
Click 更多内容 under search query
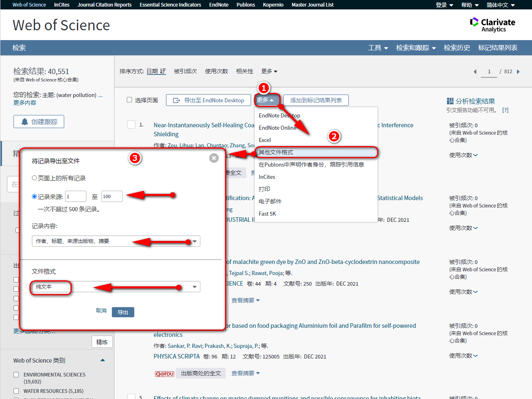pyautogui.click(x=25, y=103)
